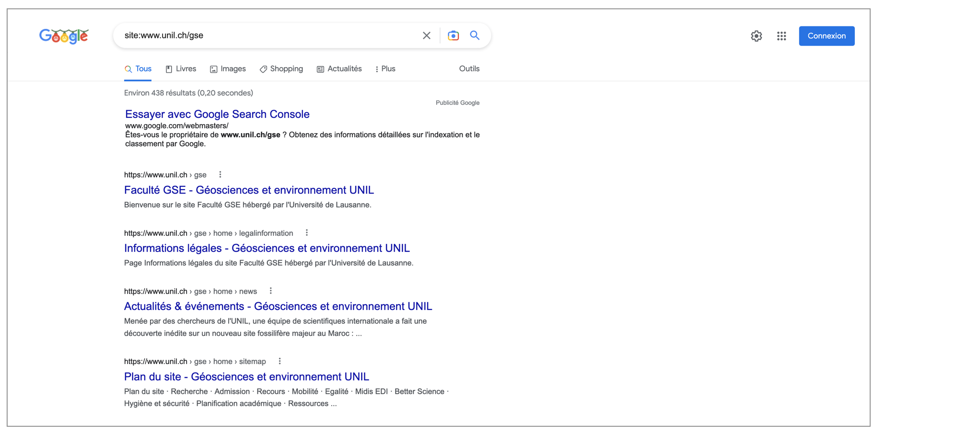Open the Plan du site result link
980x434 pixels.
(246, 377)
